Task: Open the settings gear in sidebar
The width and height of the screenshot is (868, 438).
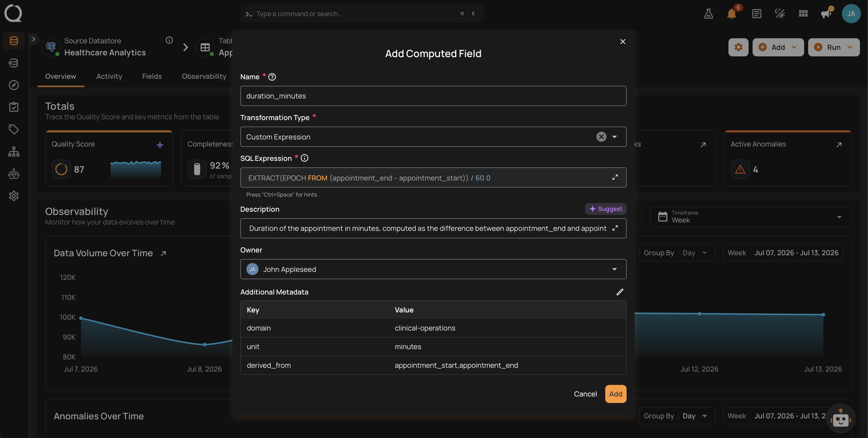Action: (14, 196)
